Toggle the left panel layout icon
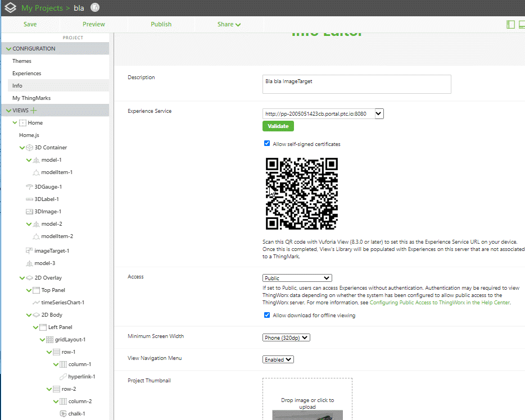The height and width of the screenshot is (420, 525). pos(510,24)
